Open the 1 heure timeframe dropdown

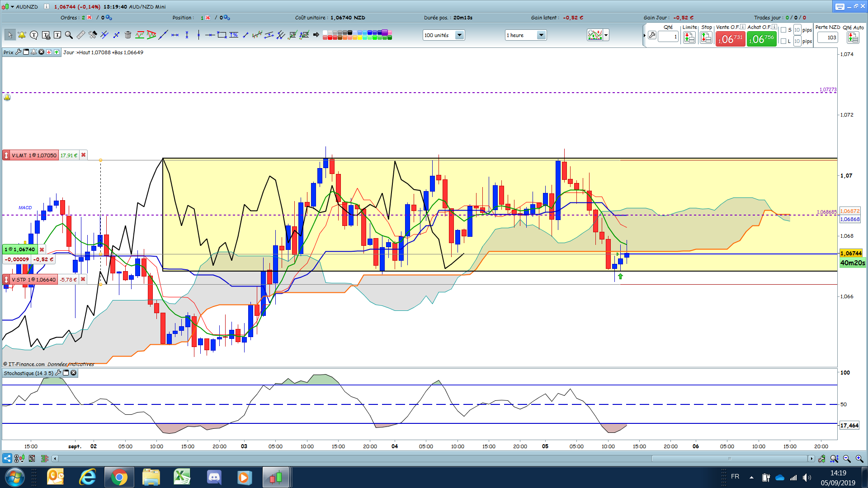click(x=541, y=35)
